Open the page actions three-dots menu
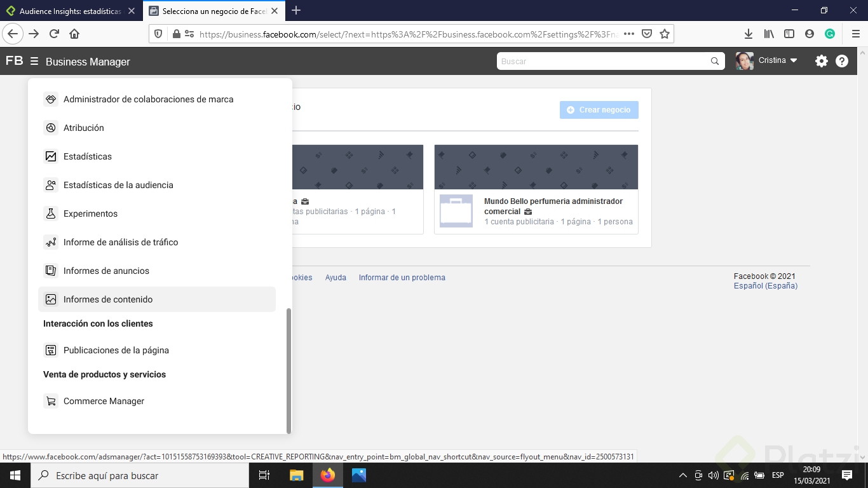The width and height of the screenshot is (868, 488). 629,34
